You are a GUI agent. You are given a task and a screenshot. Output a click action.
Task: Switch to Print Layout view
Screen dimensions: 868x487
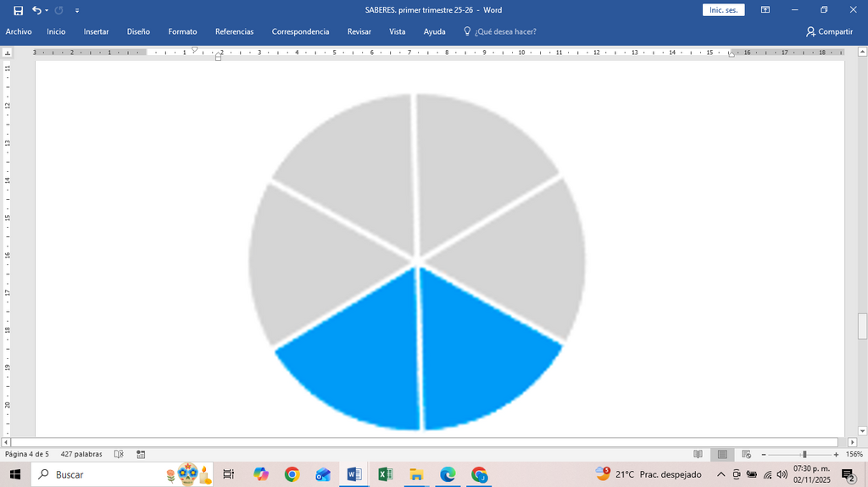[722, 454]
